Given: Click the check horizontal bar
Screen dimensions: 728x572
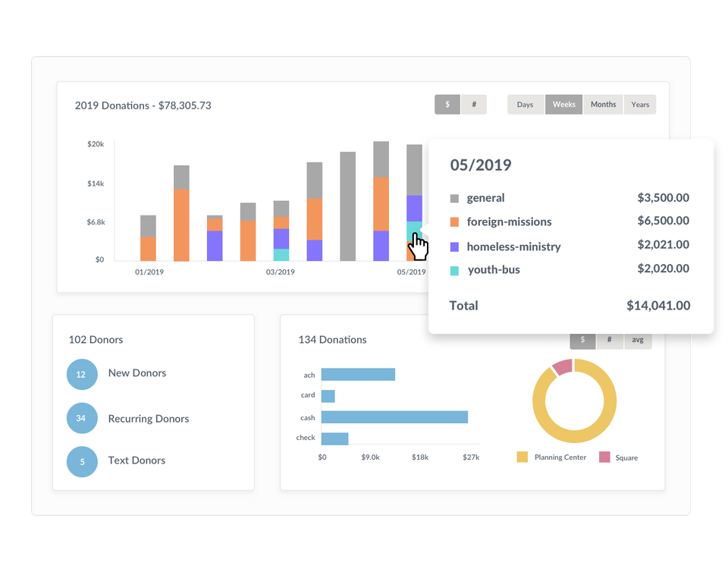Looking at the screenshot, I should pyautogui.click(x=334, y=438).
